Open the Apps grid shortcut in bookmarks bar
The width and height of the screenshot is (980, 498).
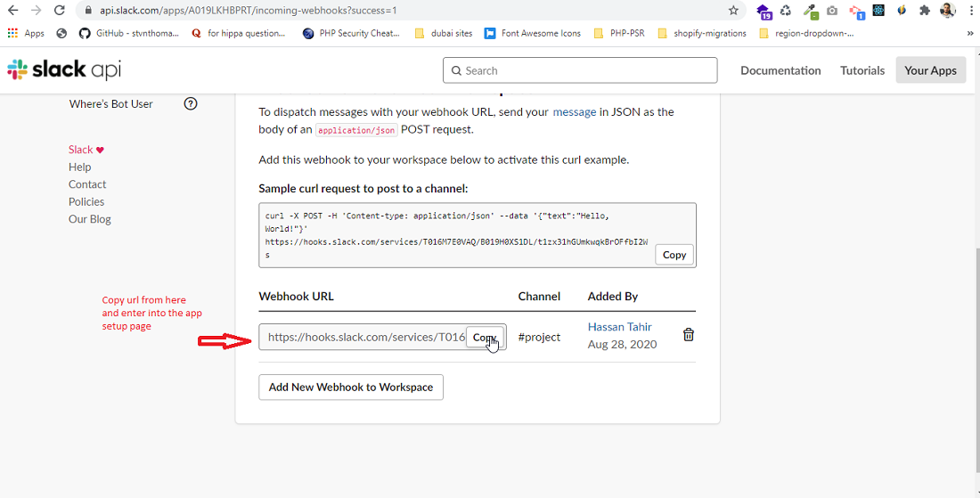(x=26, y=33)
